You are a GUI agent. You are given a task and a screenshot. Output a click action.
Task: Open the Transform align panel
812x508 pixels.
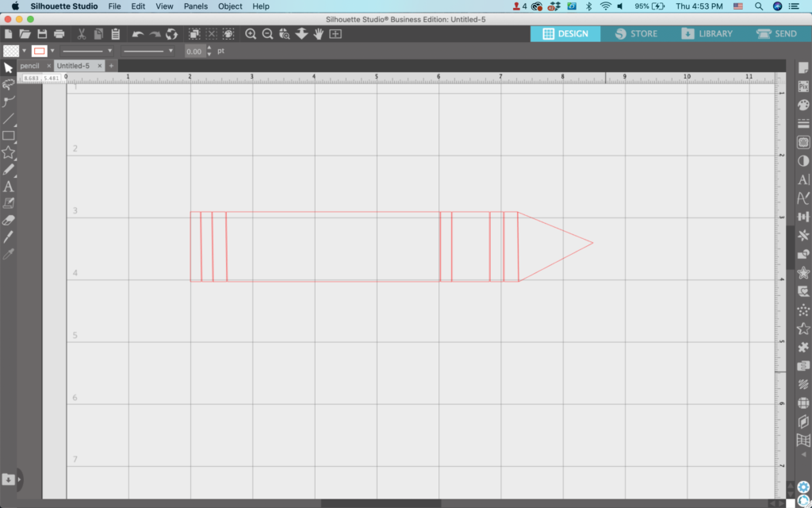coord(803,217)
